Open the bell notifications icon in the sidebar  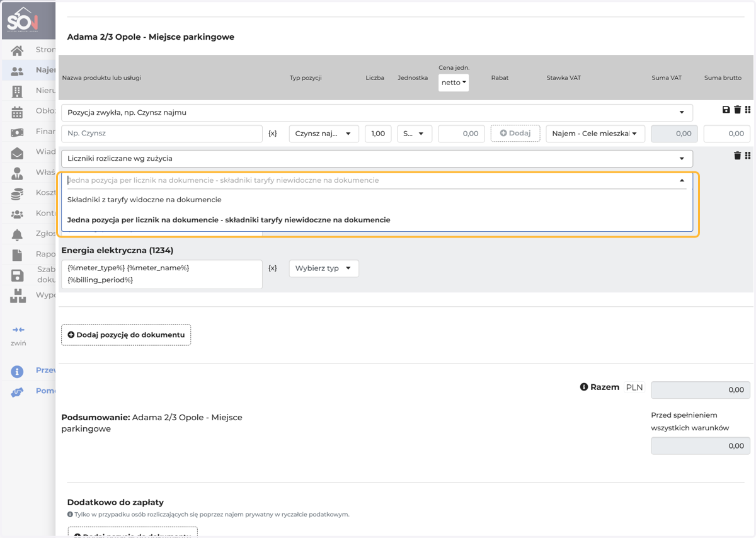point(17,235)
